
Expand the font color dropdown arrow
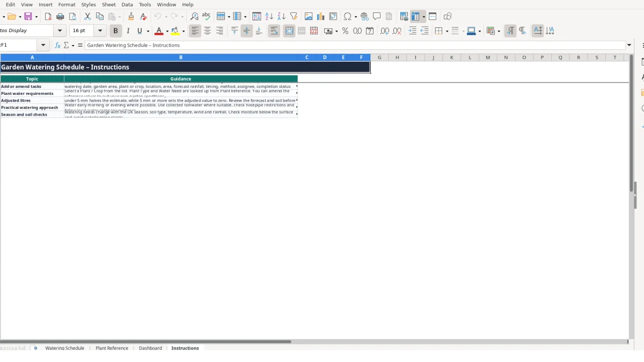[167, 31]
